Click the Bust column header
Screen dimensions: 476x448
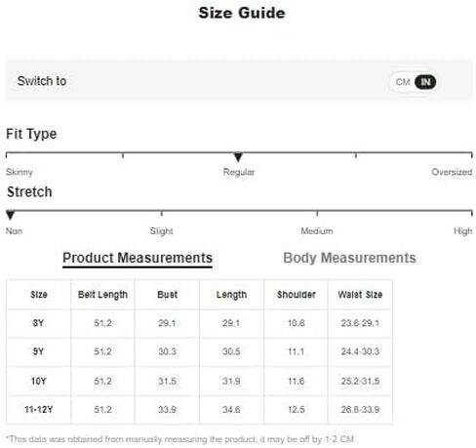(168, 295)
